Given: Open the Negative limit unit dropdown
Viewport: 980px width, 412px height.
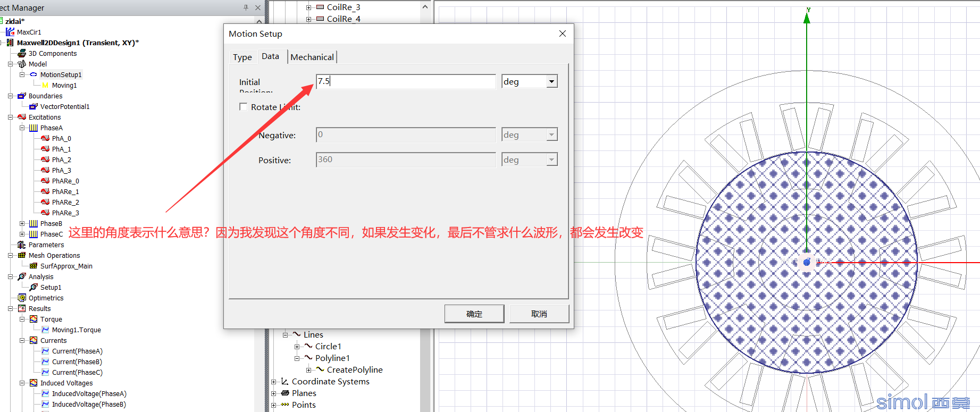Looking at the screenshot, I should tap(552, 134).
